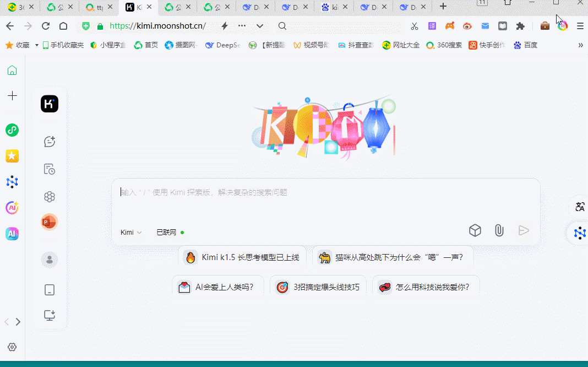The width and height of the screenshot is (588, 367).
Task: Open the round AI assistant sidebar icon
Action: pyautogui.click(x=12, y=208)
